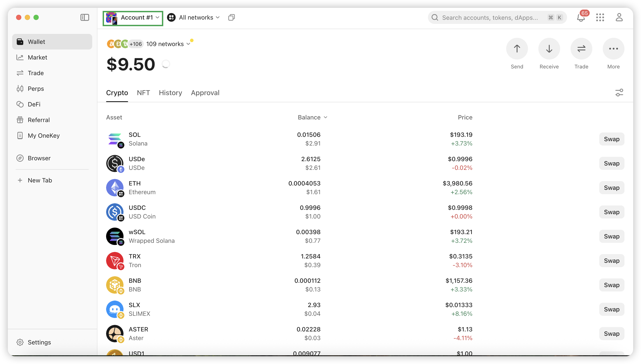Toggle the sidebar collapse icon
This screenshot has height=364, width=641.
[x=85, y=18]
